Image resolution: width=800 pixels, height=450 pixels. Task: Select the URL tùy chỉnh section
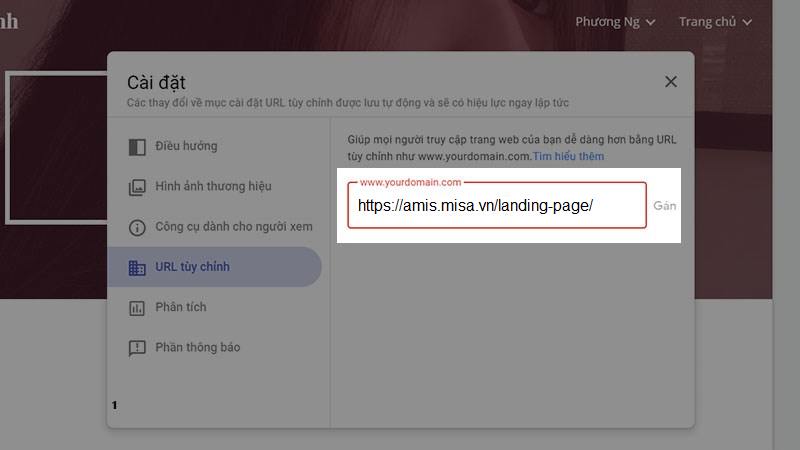click(214, 267)
